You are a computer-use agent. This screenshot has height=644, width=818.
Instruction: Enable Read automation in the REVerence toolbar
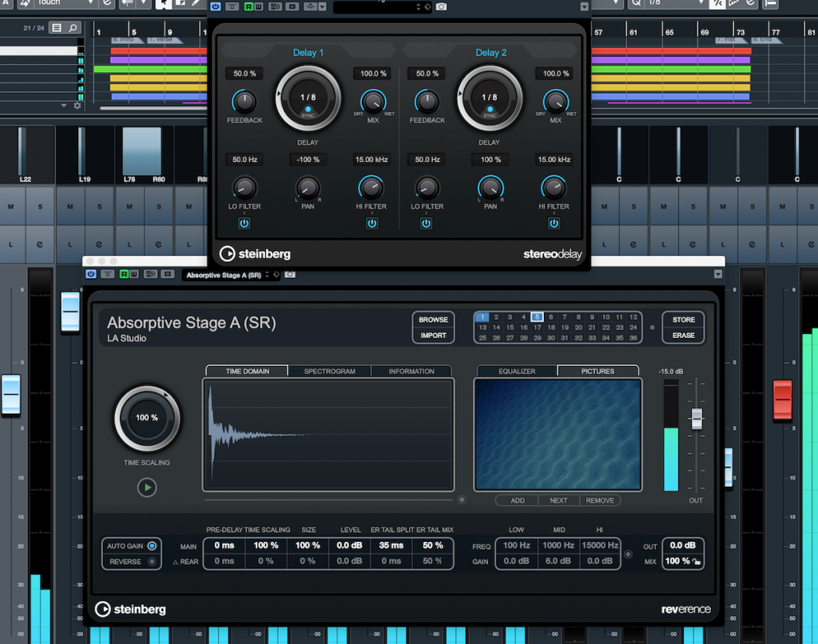(x=124, y=274)
